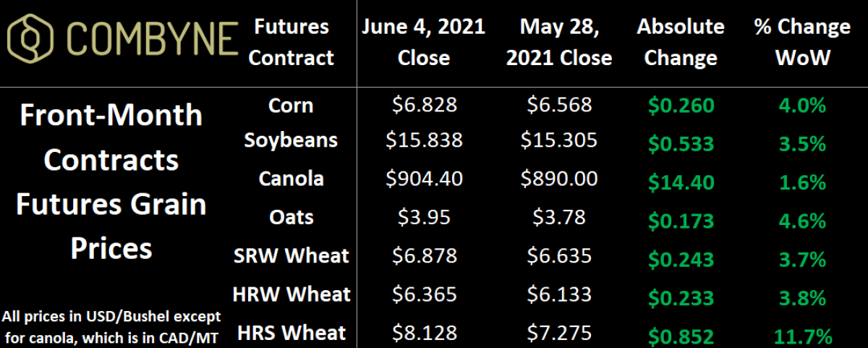868x348 pixels.
Task: Click the HRS Wheat row label
Action: point(291,333)
